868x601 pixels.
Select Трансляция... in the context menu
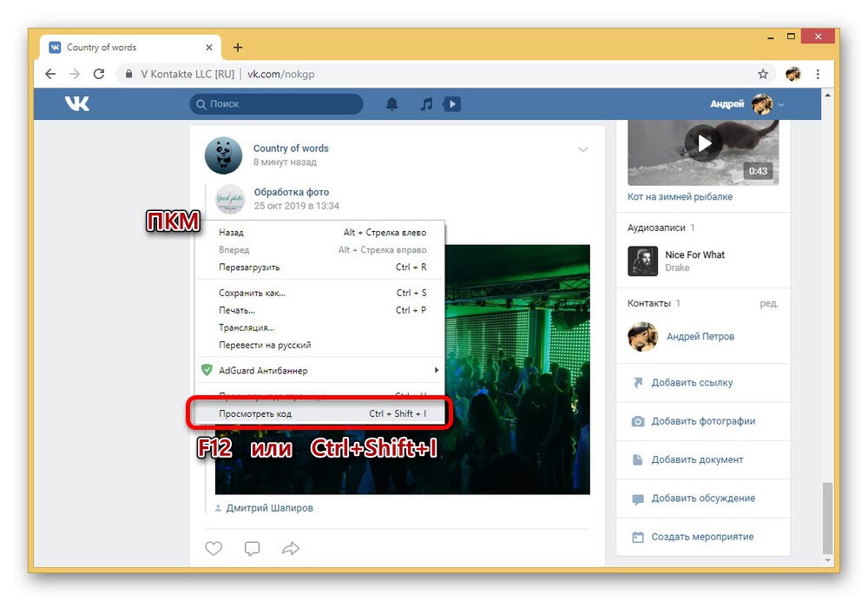click(x=320, y=327)
